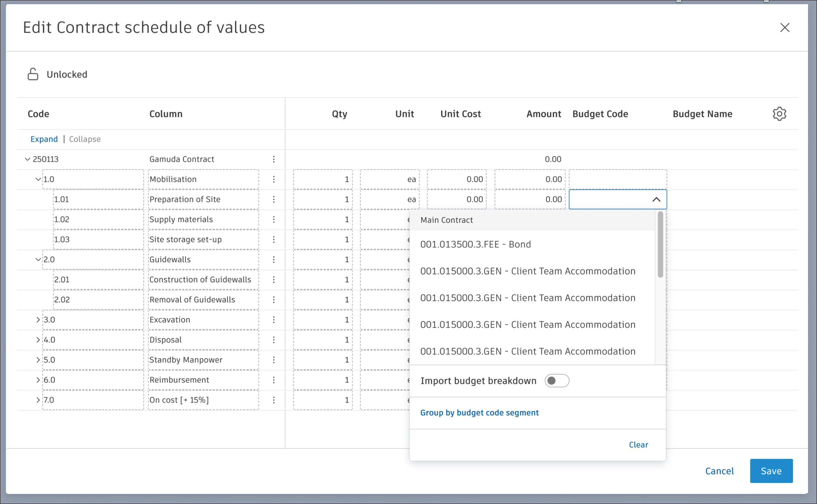Open three-dot menu for Excavation row

click(x=273, y=319)
